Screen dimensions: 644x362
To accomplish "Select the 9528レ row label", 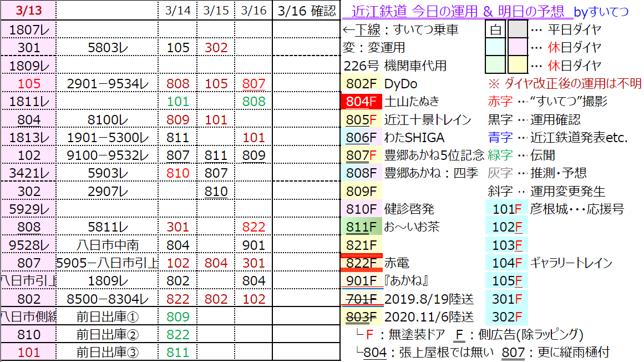I will tap(29, 245).
